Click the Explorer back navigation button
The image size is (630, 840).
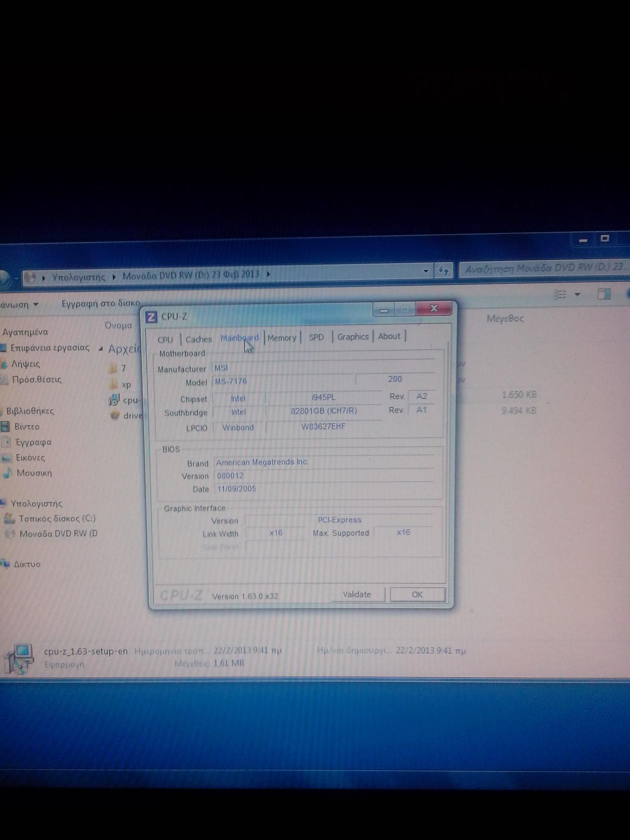click(x=4, y=278)
